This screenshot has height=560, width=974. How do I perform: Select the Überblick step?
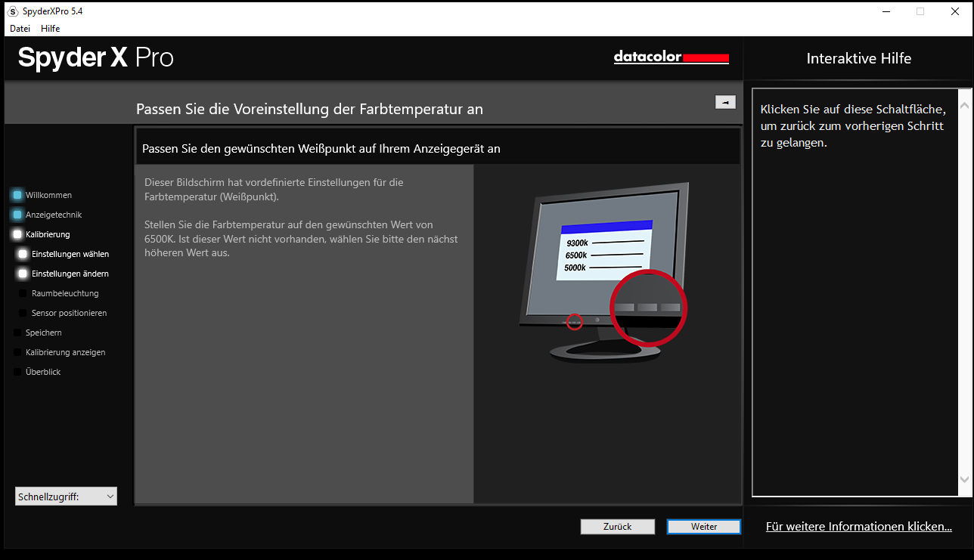click(x=37, y=372)
